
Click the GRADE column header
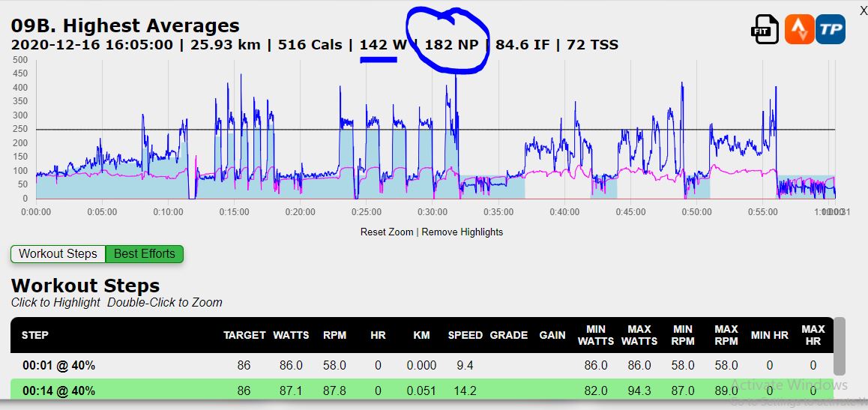tap(507, 335)
